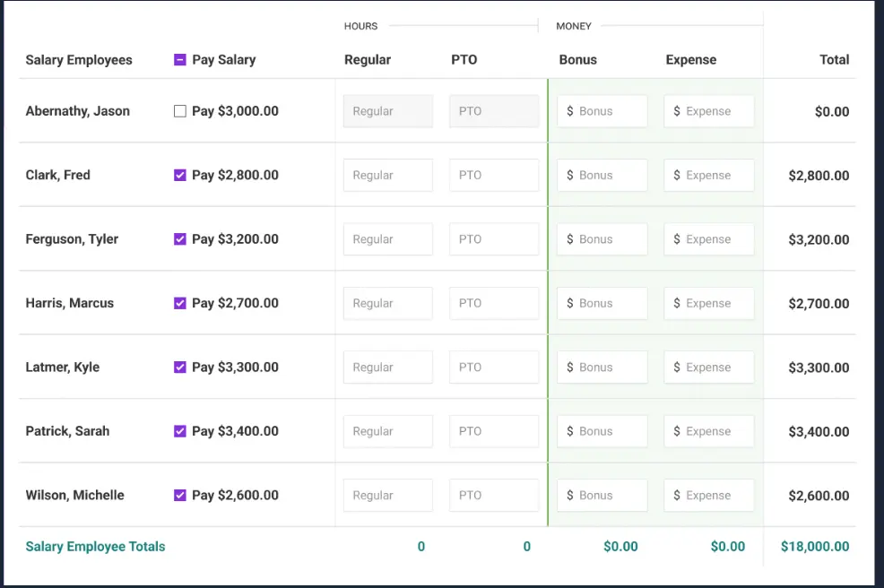Click Expense field for Clark, Fred
Image resolution: width=884 pixels, height=588 pixels.
(x=708, y=176)
